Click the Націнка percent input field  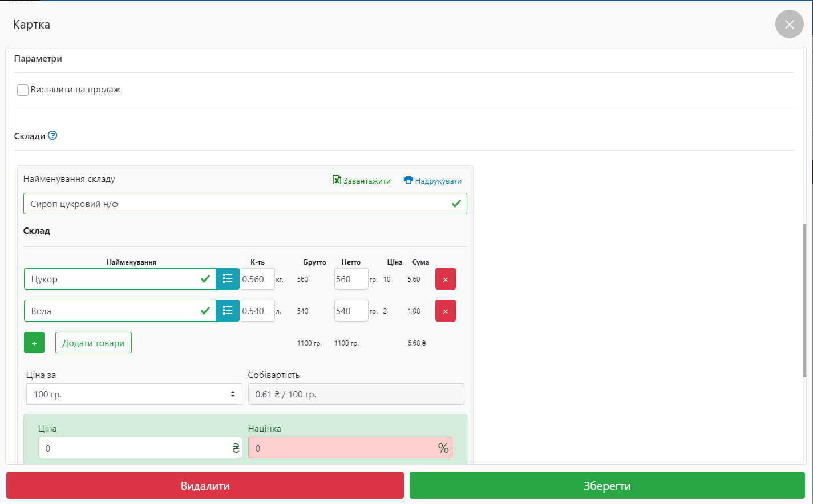coord(342,448)
